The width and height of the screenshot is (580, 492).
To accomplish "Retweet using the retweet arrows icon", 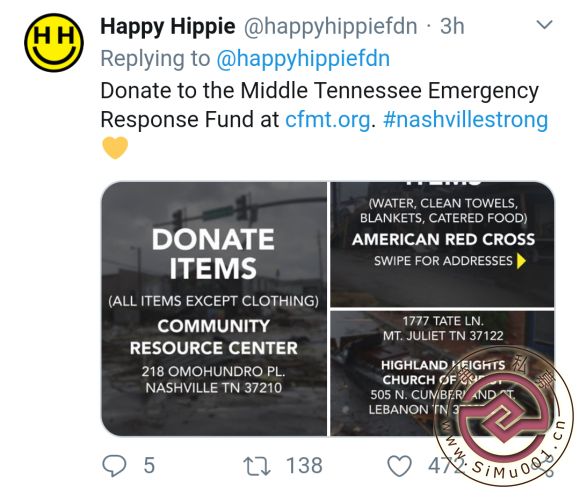I will (257, 466).
